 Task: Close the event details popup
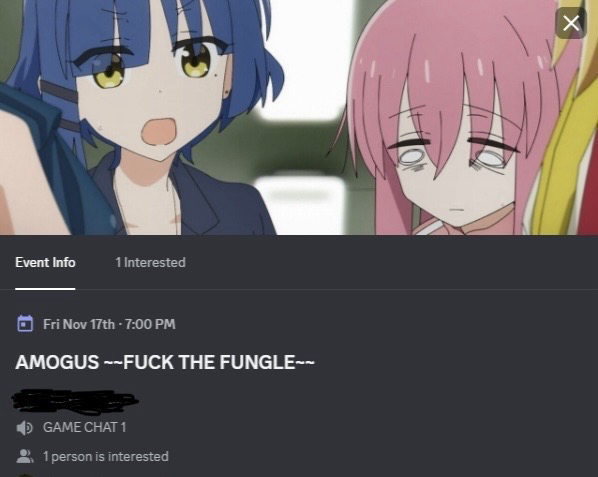click(x=571, y=23)
